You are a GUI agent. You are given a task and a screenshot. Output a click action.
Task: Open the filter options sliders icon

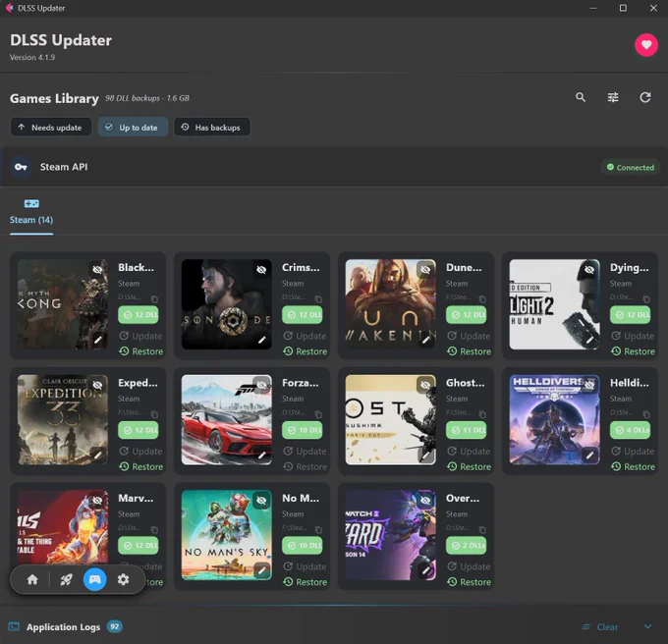613,97
